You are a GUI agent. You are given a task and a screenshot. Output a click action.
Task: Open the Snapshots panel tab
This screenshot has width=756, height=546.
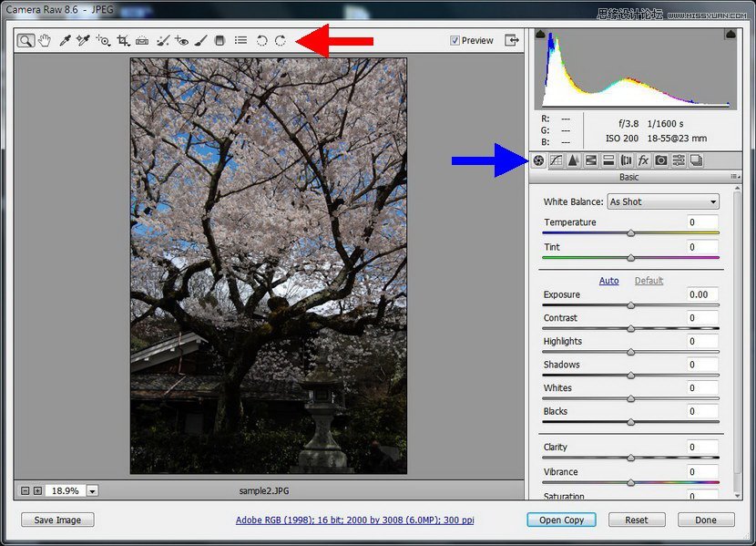click(x=696, y=160)
